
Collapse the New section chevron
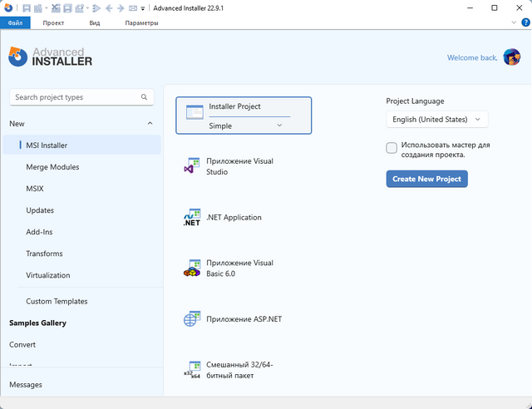(x=150, y=124)
